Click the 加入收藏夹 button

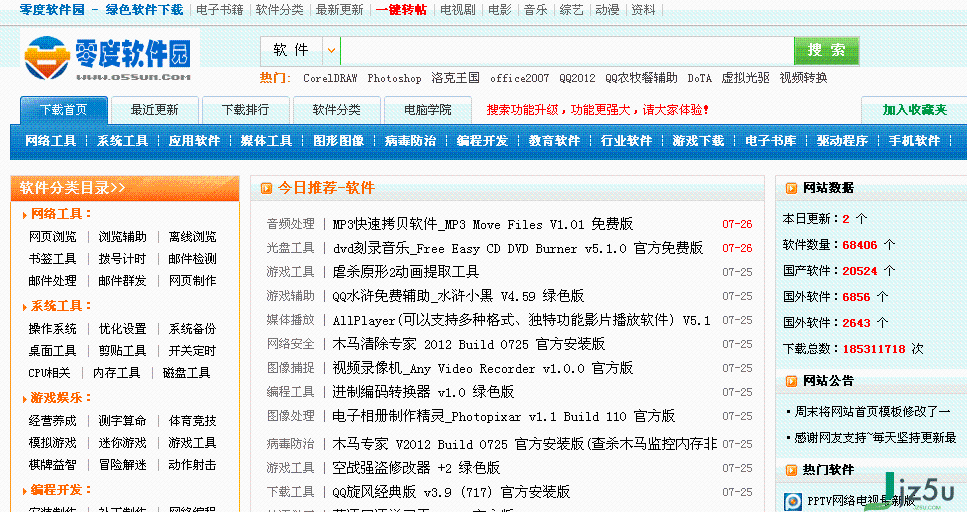[914, 110]
